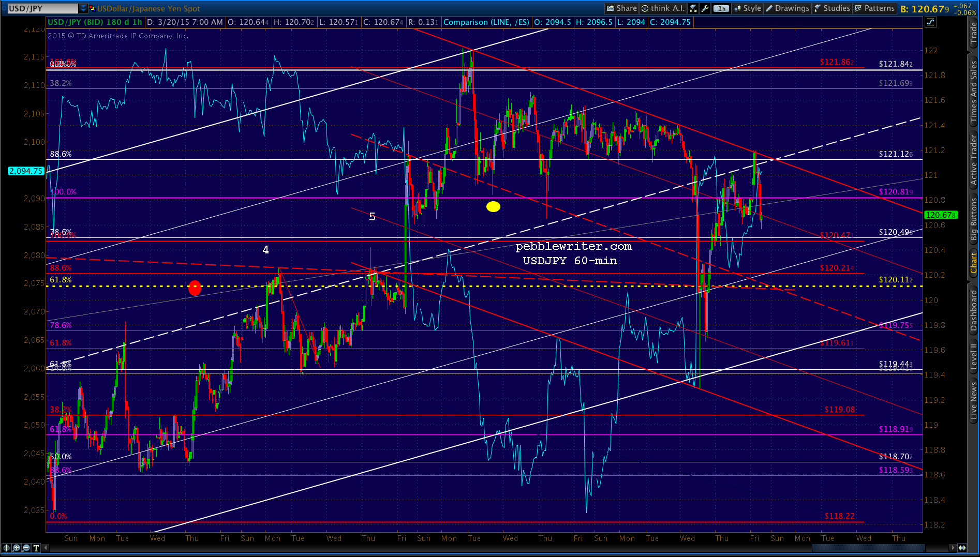Click the $120.819 magenta level label
This screenshot has width=980, height=557.
[896, 192]
